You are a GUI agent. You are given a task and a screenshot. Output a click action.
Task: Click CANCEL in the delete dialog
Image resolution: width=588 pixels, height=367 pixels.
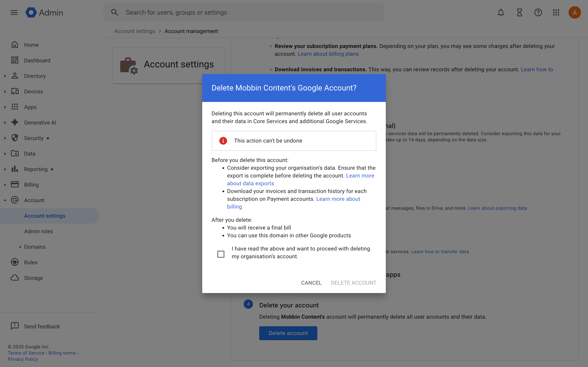pyautogui.click(x=311, y=283)
